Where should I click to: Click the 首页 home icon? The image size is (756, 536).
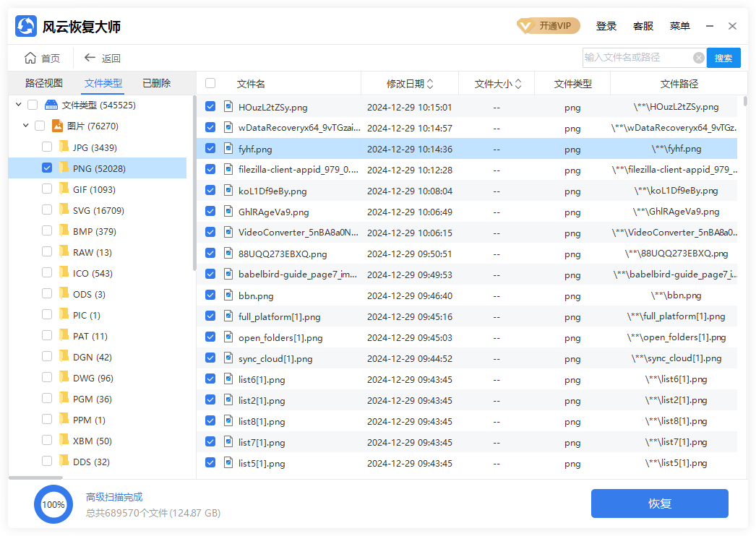[x=27, y=58]
